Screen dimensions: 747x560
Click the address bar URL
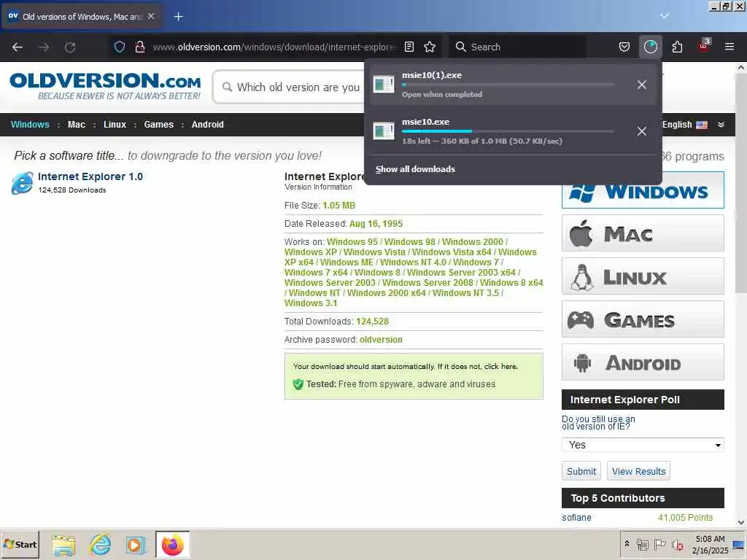point(274,47)
